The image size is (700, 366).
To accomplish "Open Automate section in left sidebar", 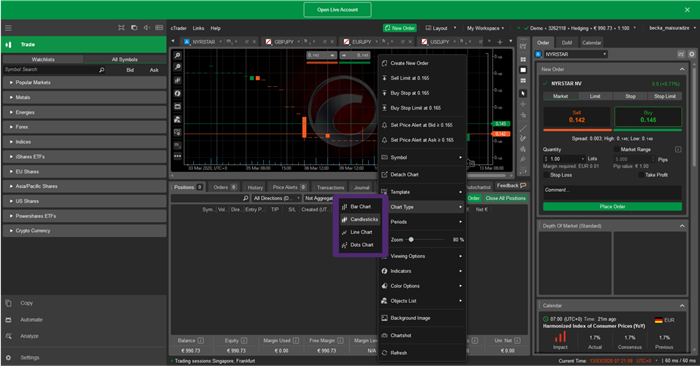I will (31, 320).
